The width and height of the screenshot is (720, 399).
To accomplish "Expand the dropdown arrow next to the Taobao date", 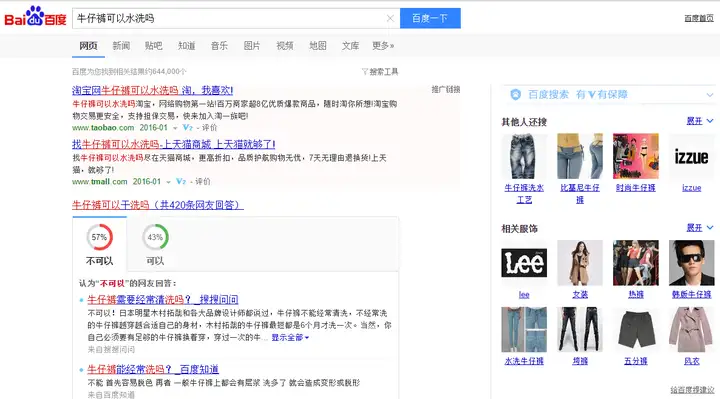I will point(175,128).
